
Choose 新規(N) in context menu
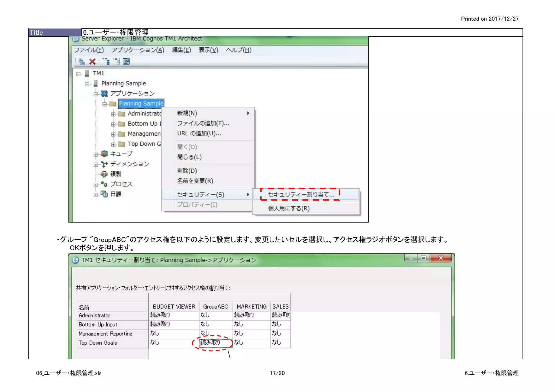(x=208, y=113)
